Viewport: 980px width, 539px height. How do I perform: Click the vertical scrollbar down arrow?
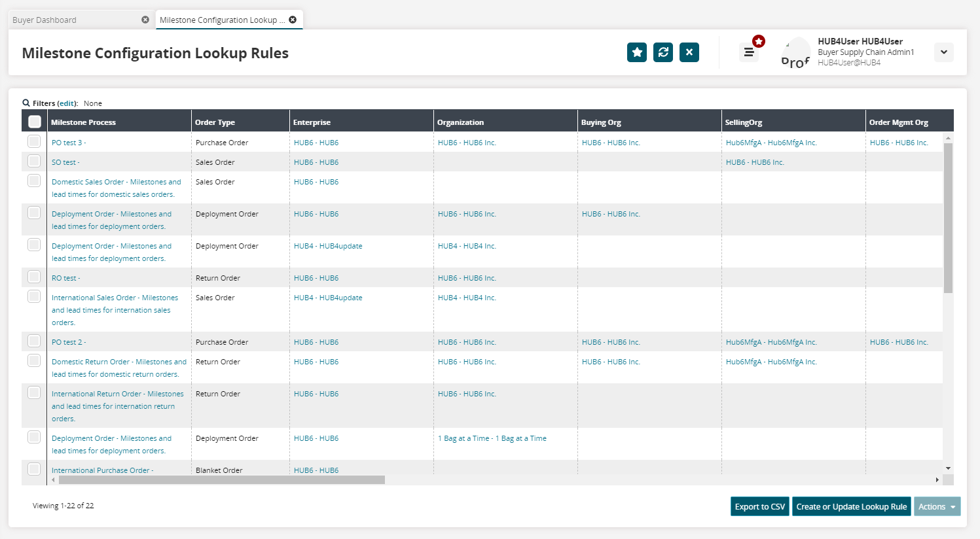tap(948, 468)
